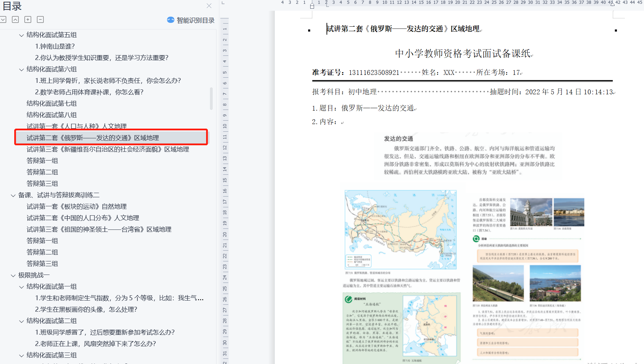Click the down-chevron box icon in 目录 toolbar

3,20
